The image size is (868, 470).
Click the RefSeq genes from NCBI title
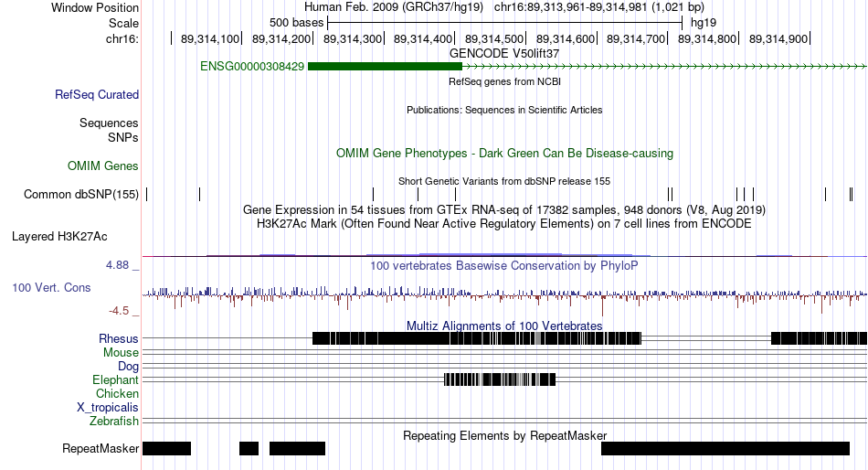click(504, 81)
